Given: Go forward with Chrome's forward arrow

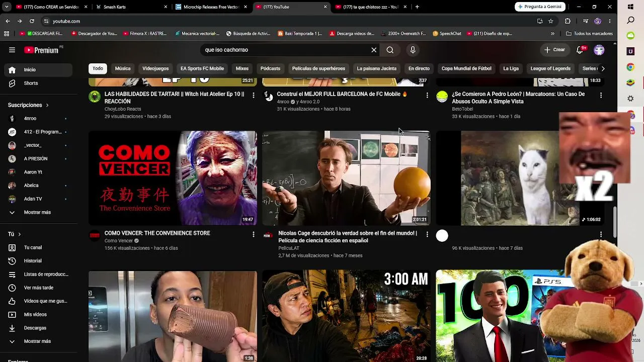Looking at the screenshot, I should tap(20, 21).
